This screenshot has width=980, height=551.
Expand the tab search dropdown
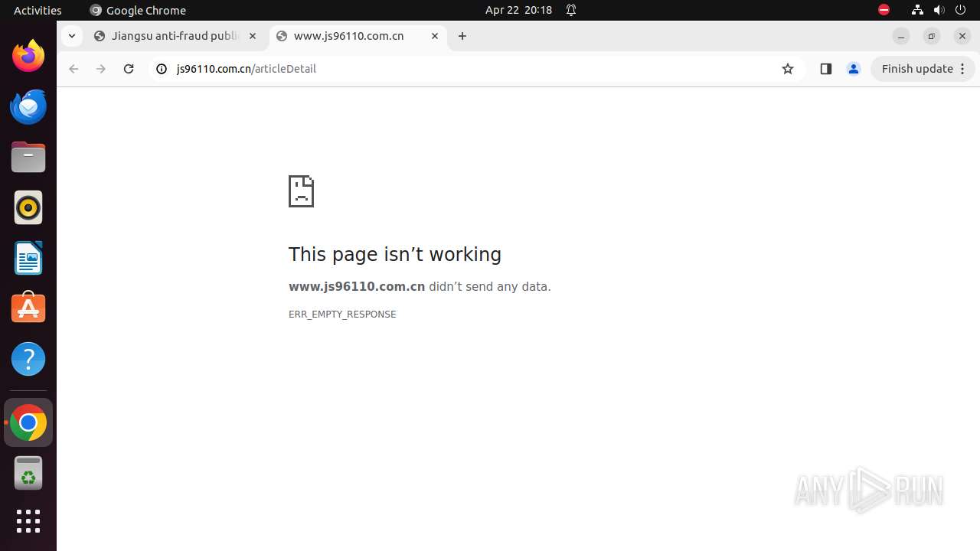click(71, 36)
